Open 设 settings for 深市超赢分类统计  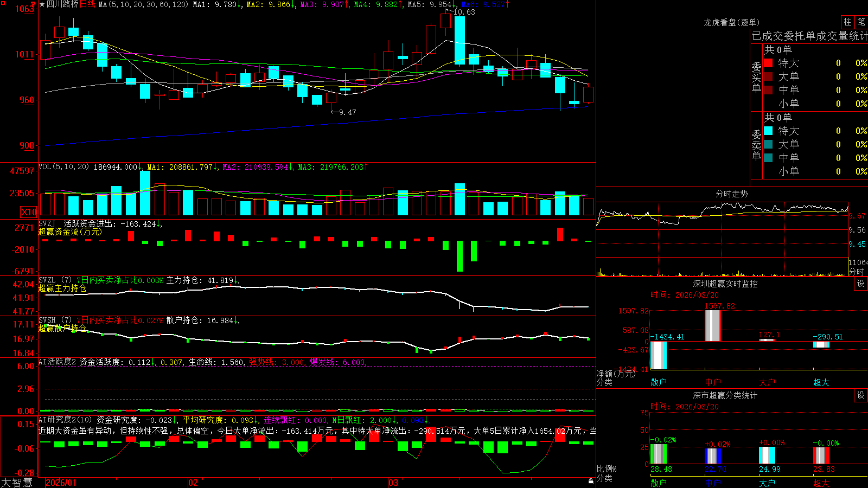861,395
